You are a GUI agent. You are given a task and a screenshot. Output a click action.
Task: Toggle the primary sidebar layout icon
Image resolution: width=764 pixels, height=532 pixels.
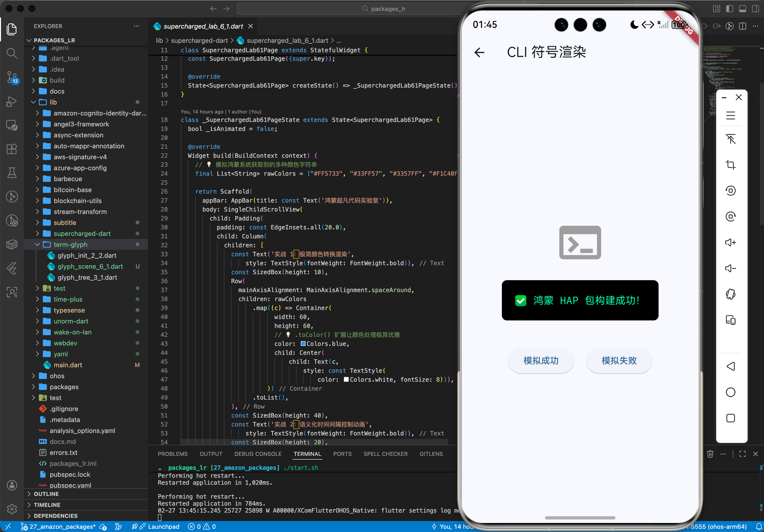(x=729, y=9)
